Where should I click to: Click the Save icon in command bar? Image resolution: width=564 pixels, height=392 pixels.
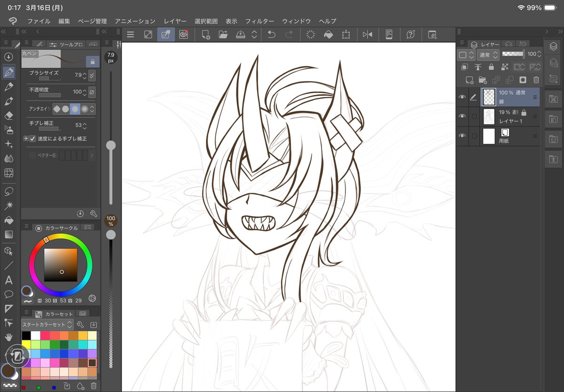tap(240, 34)
